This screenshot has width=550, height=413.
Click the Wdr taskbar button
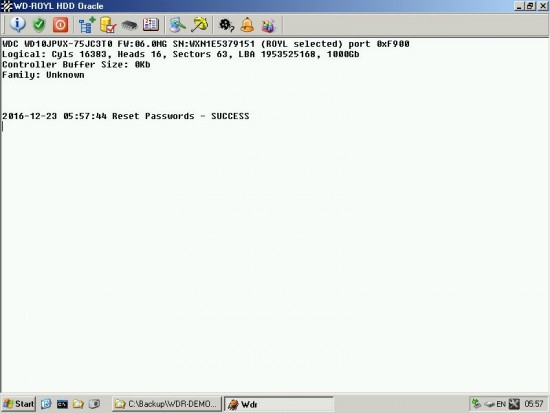[279, 404]
